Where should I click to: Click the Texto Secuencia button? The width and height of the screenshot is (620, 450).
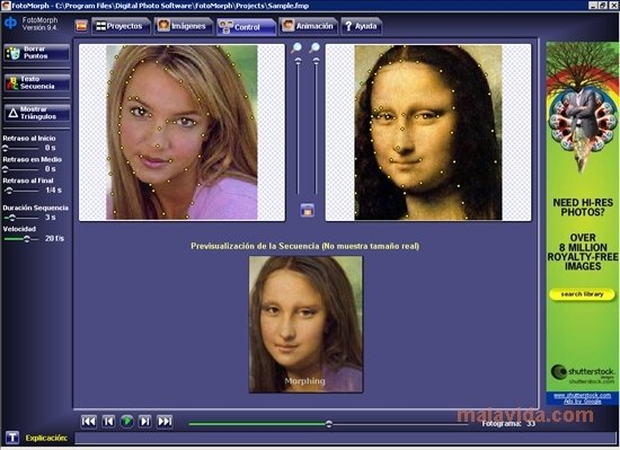37,83
